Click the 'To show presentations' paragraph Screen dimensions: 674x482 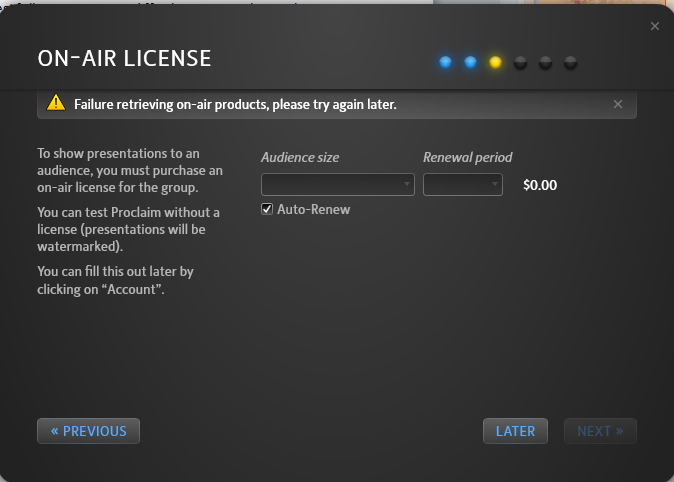tap(130, 170)
